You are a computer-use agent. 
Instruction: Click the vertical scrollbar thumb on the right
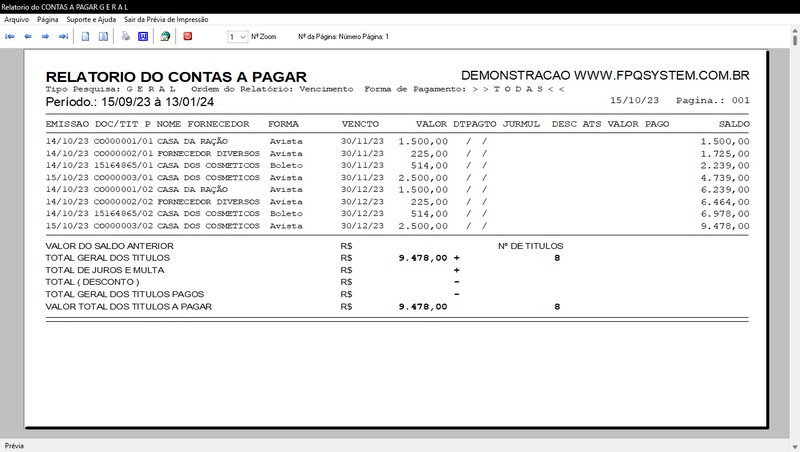point(795,38)
